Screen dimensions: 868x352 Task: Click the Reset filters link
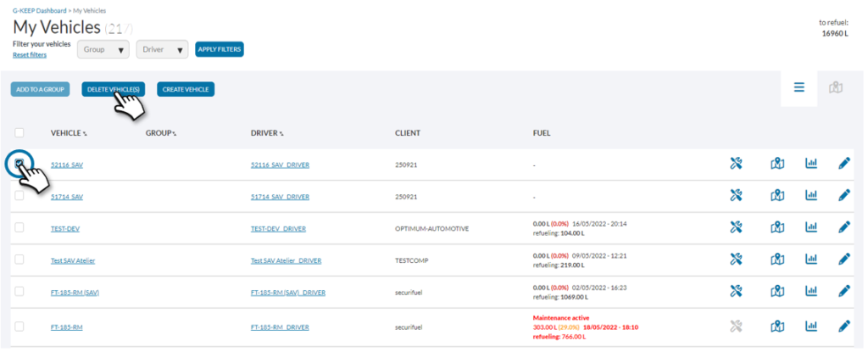pos(30,55)
